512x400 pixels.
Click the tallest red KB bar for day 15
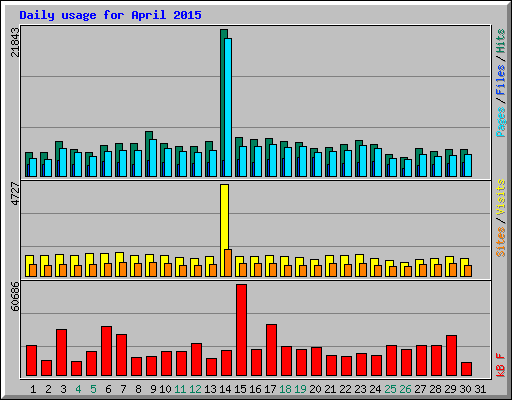[x=241, y=330]
